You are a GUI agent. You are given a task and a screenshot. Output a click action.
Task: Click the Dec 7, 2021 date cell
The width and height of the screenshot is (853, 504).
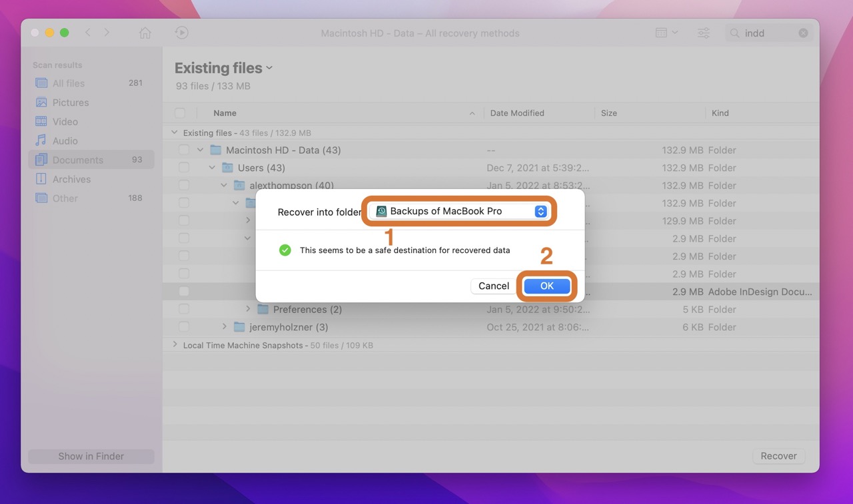click(538, 168)
